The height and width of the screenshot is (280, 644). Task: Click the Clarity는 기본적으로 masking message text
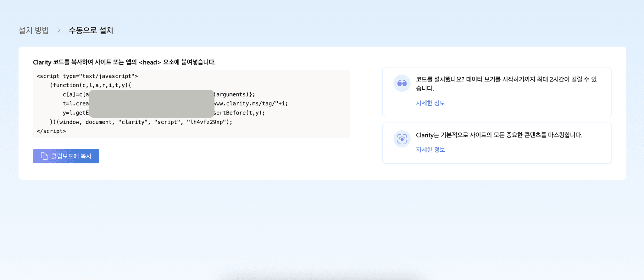[499, 135]
